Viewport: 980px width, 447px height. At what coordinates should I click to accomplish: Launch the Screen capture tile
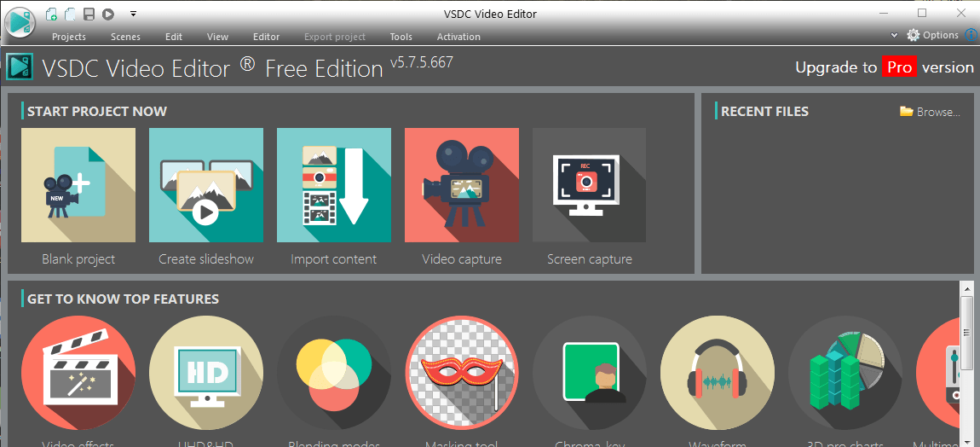(x=590, y=185)
